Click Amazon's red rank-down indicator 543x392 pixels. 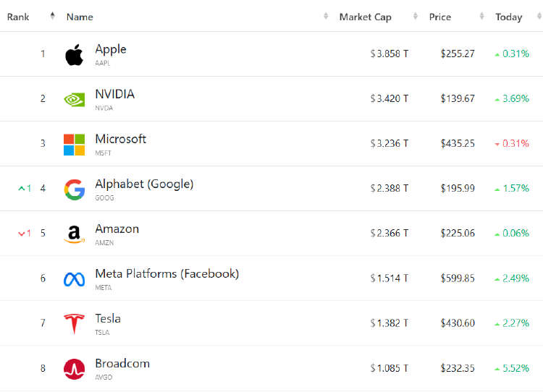point(25,233)
